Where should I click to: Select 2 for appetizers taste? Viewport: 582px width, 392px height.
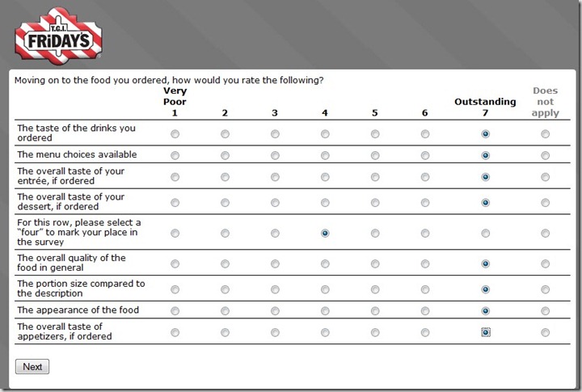[x=225, y=332]
